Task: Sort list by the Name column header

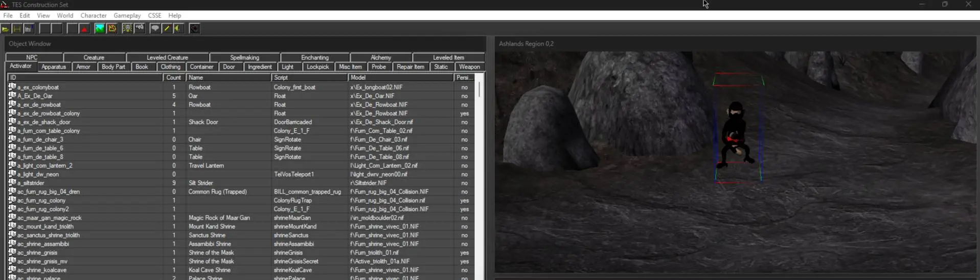Action: [x=229, y=77]
